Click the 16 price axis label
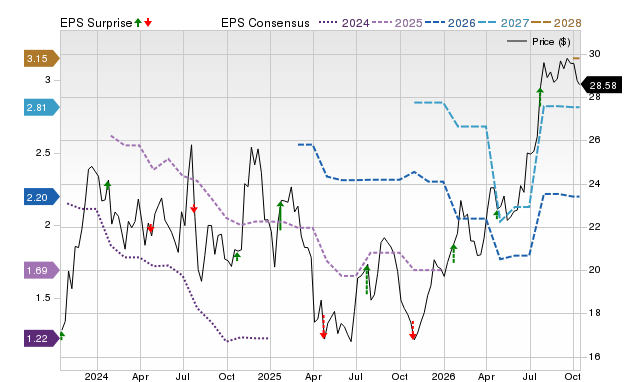640x382 pixels. pos(594,357)
